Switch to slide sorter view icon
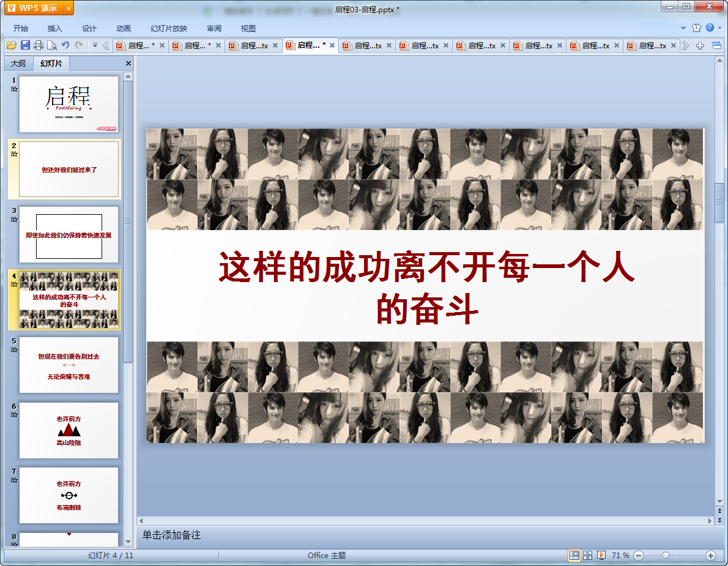Image resolution: width=728 pixels, height=566 pixels. click(x=588, y=556)
